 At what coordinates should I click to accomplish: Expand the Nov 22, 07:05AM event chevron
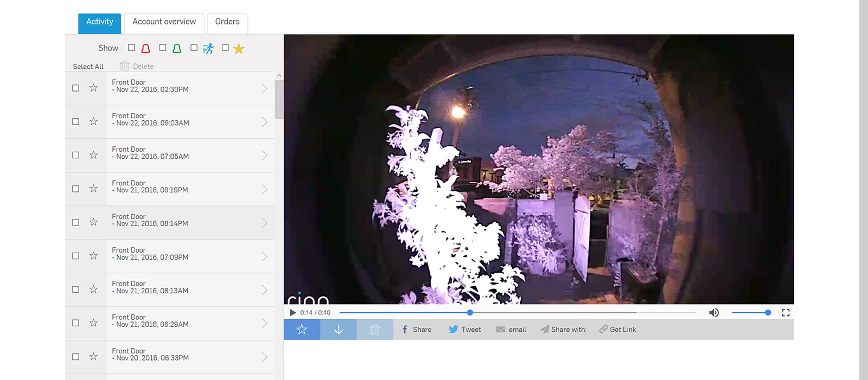(264, 156)
